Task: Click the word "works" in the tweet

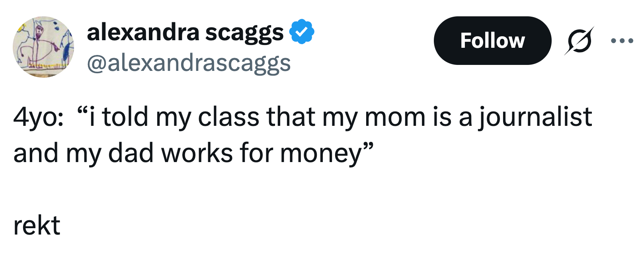Action: point(197,153)
